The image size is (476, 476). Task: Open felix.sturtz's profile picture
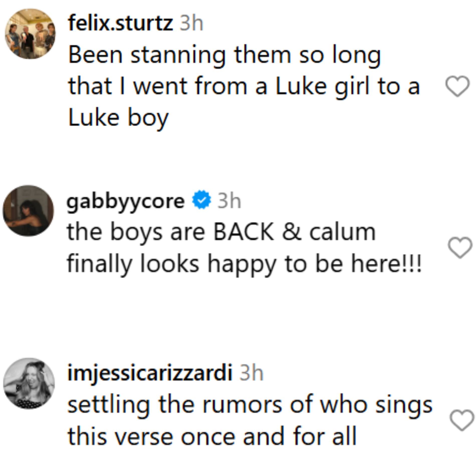point(30,34)
